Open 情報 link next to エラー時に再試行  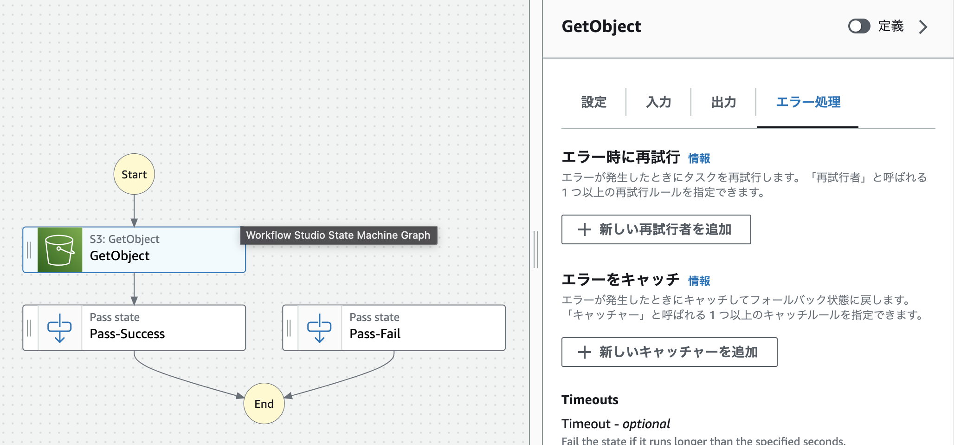pyautogui.click(x=699, y=158)
